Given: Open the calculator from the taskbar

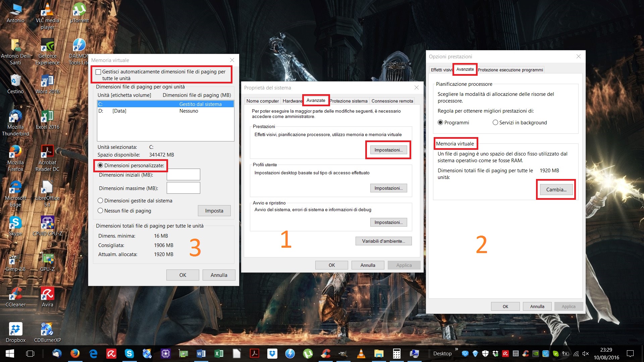Looking at the screenshot, I should (396, 354).
